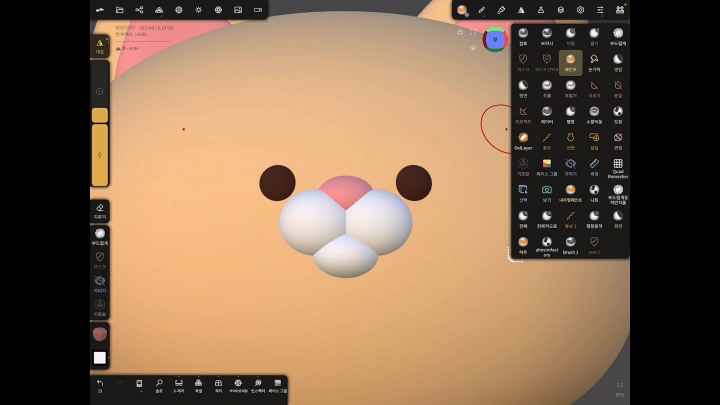Screen dimensions: 720x405
Task: Select the 프로젝트 (Project) tool
Action: point(523,115)
